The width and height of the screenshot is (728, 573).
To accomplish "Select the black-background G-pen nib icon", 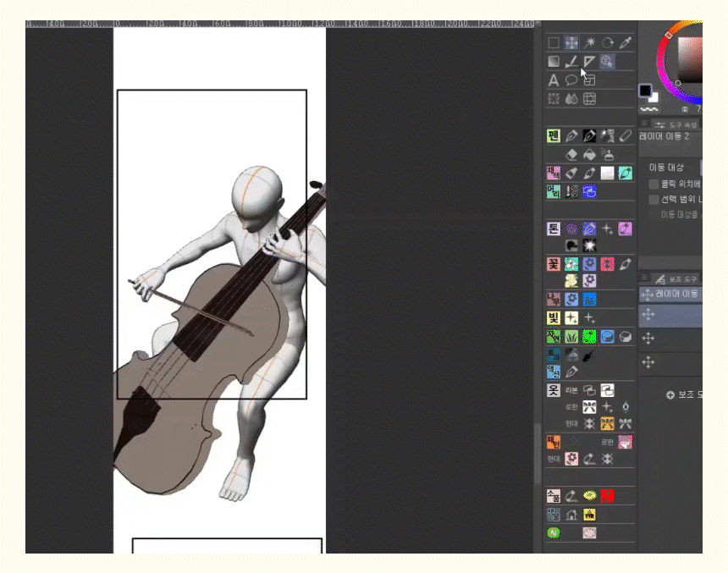I will coord(590,135).
